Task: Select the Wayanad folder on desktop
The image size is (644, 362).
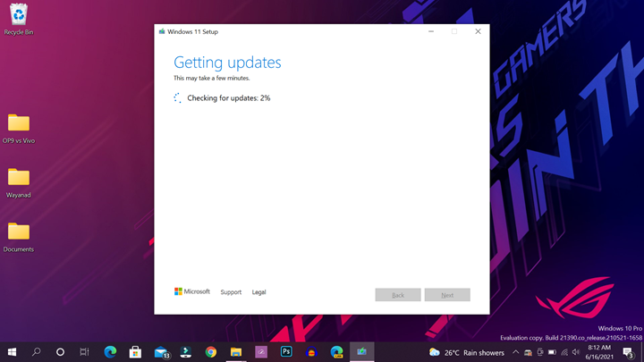Action: pos(19,183)
